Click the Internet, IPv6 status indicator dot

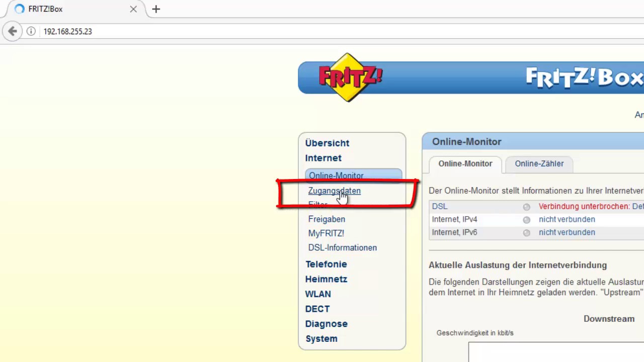526,233
